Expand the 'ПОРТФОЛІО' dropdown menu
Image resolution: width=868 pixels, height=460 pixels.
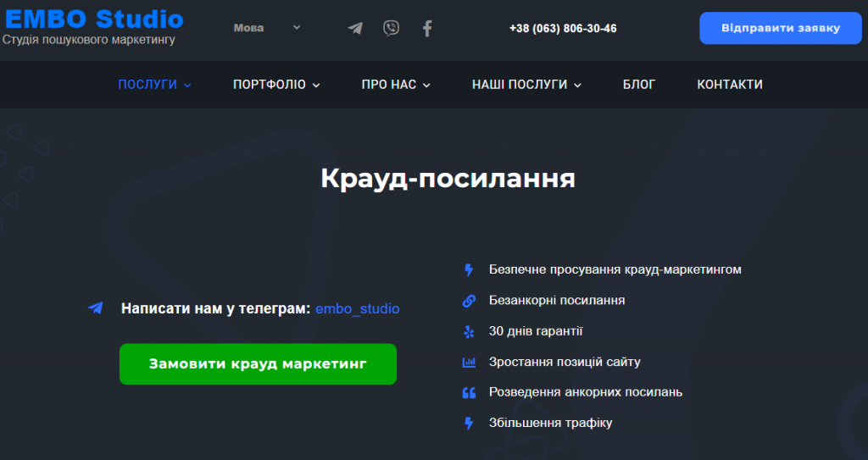276,85
